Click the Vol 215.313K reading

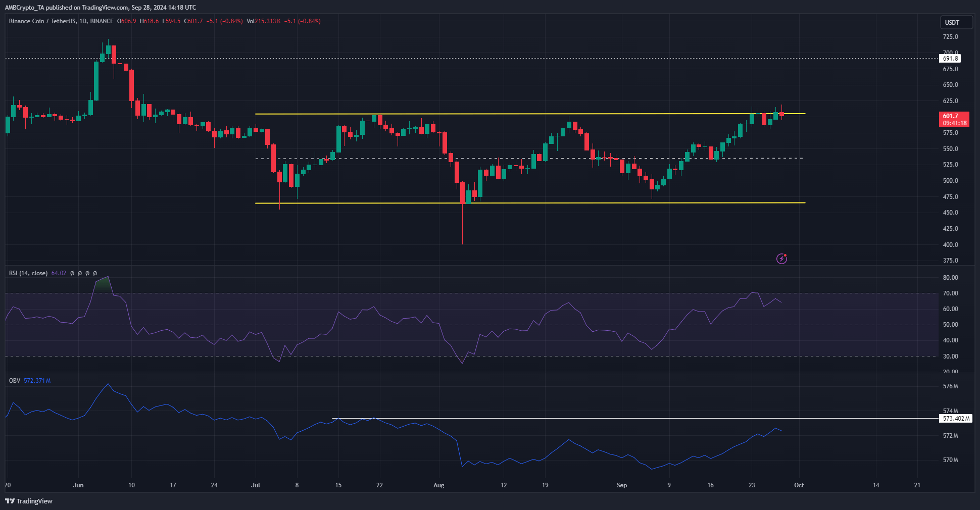[264, 21]
